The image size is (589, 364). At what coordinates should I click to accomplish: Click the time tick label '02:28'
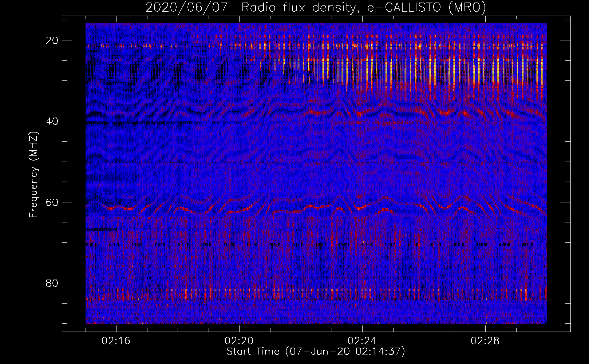(485, 341)
